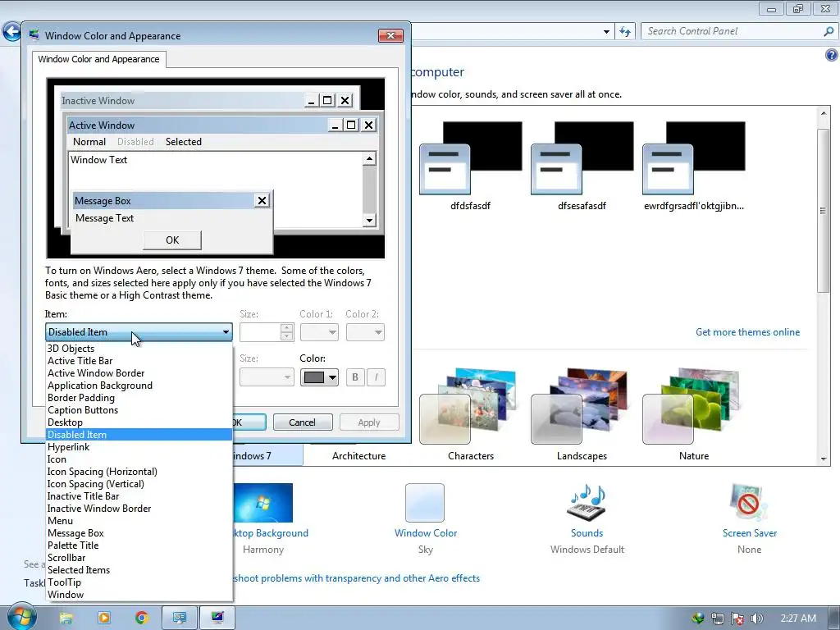This screenshot has width=840, height=630.
Task: Click preview Message Box OK button
Action: [x=172, y=240]
